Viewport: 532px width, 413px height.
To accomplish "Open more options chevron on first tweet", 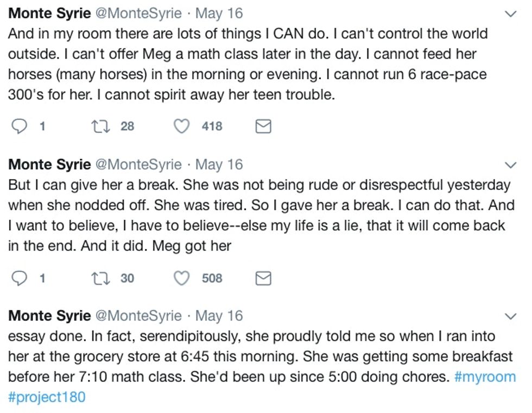I will pyautogui.click(x=510, y=14).
